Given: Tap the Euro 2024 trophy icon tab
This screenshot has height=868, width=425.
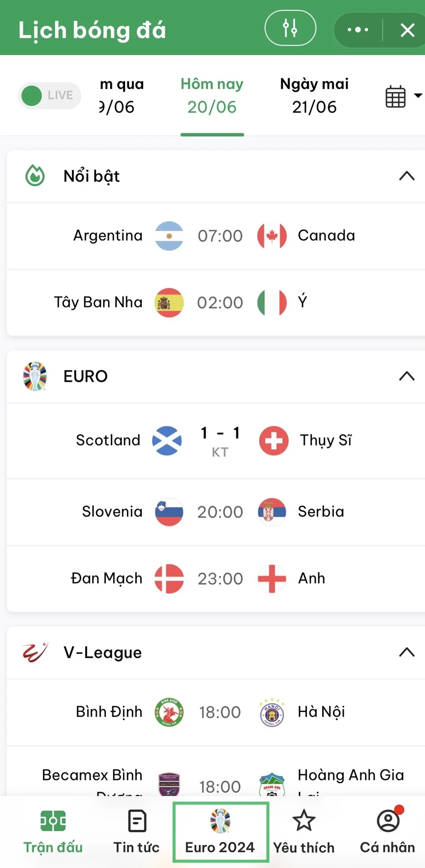Looking at the screenshot, I should pos(220,822).
